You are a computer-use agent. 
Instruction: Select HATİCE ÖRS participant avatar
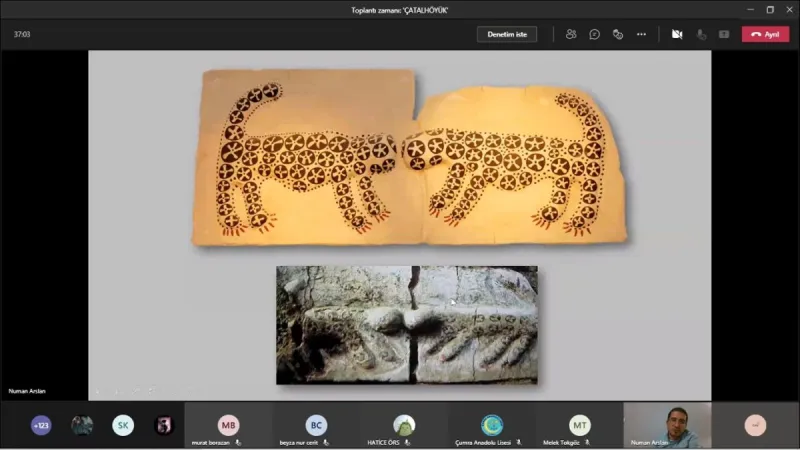point(404,424)
